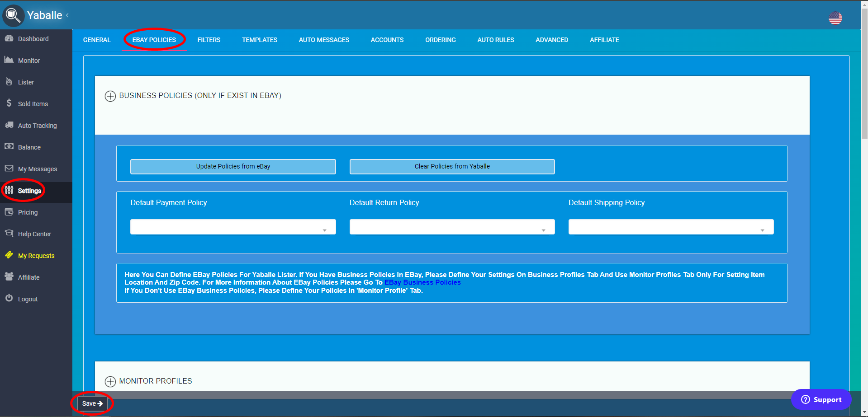Collapse the sidebar with Yaballe chevron
This screenshot has width=868, height=417.
(67, 15)
